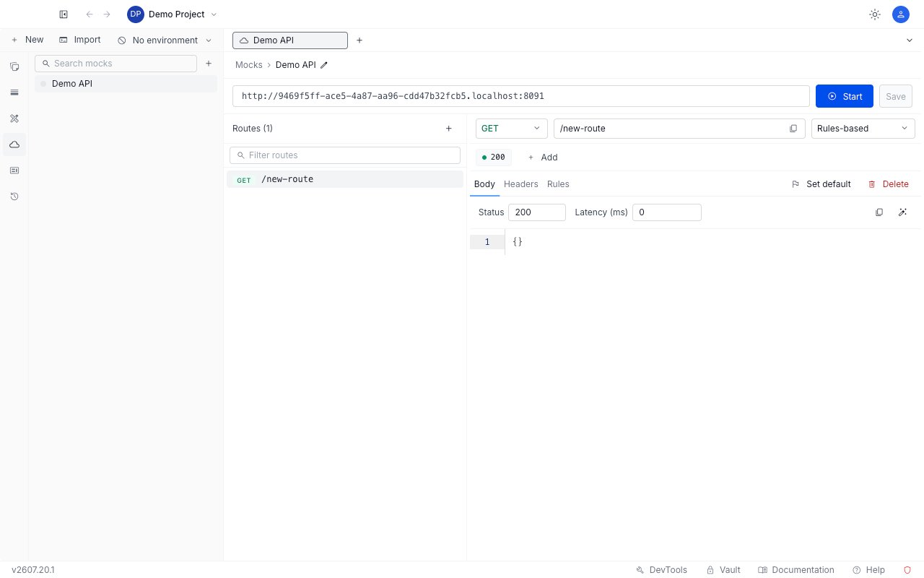
Task: Open the History clock icon in the left rail
Action: tap(14, 197)
